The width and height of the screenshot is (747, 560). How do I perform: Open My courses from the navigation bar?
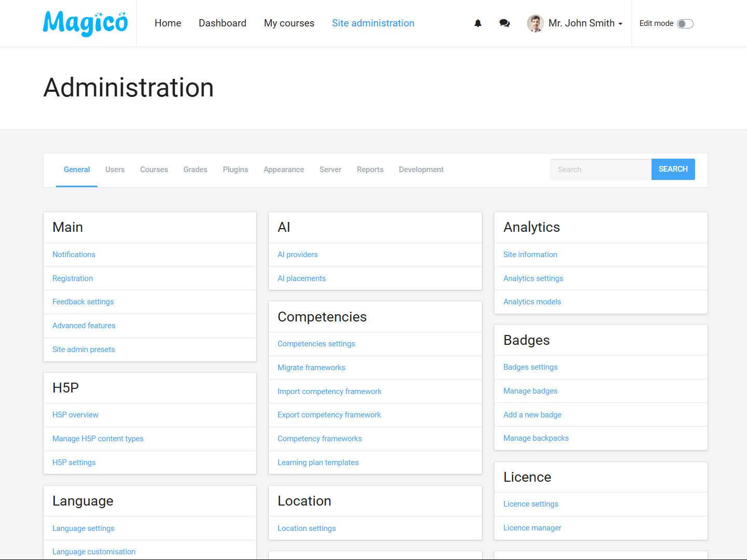tap(289, 23)
